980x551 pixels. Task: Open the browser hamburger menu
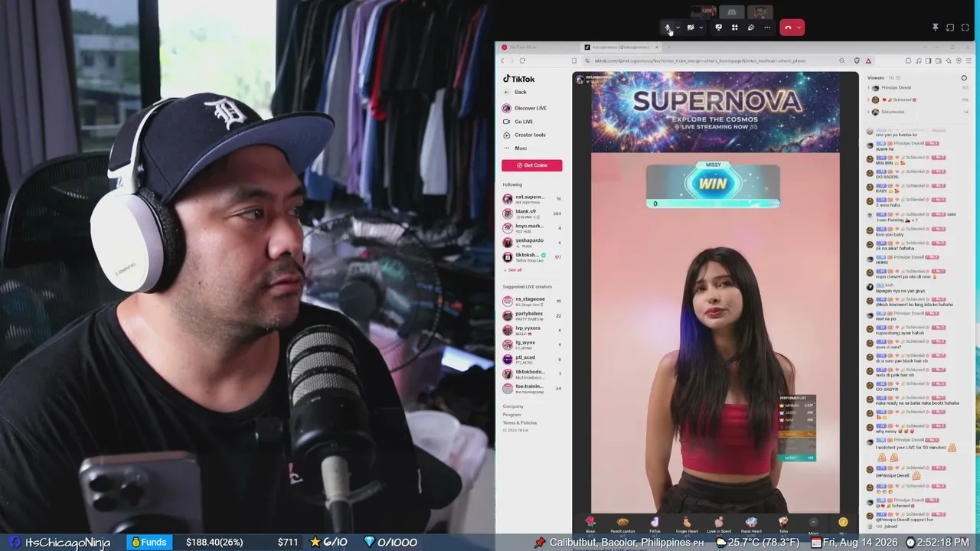click(968, 60)
